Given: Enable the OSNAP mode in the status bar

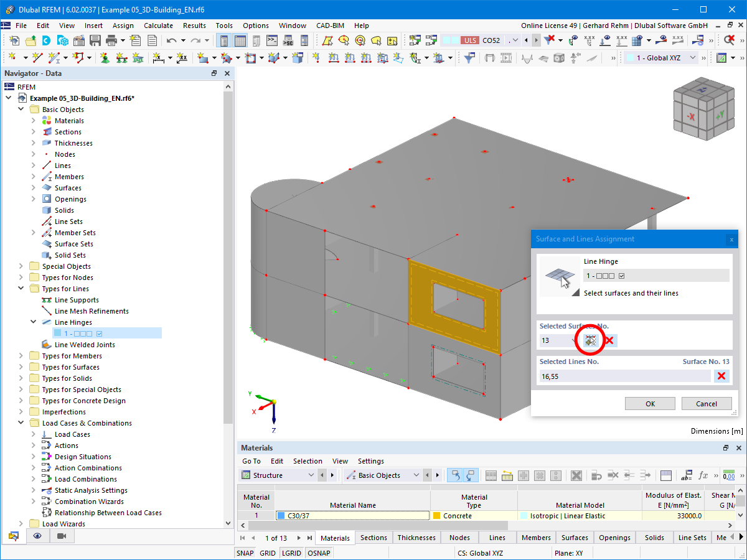Looking at the screenshot, I should coord(319,553).
